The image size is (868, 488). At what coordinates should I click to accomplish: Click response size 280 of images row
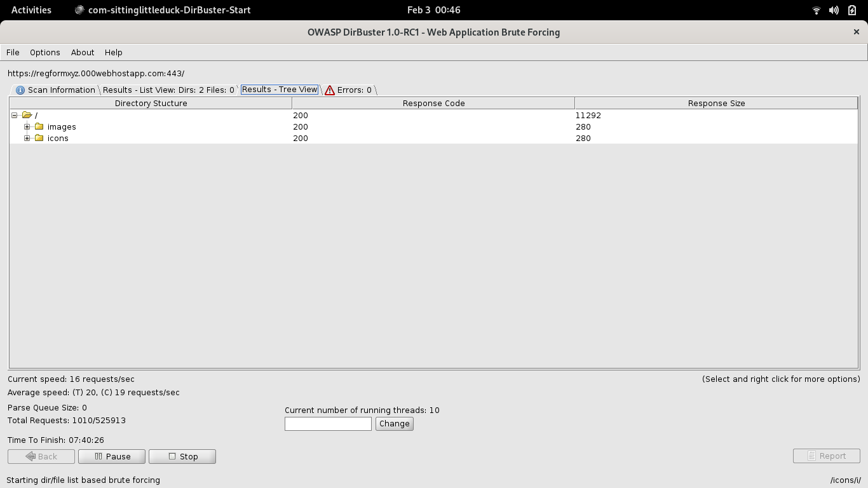(583, 126)
